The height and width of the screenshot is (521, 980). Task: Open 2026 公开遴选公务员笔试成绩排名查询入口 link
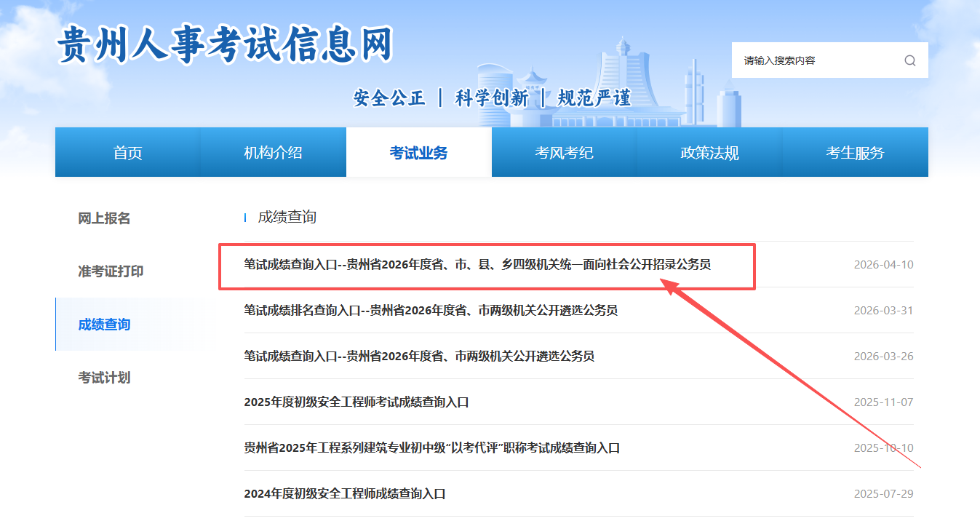click(431, 310)
